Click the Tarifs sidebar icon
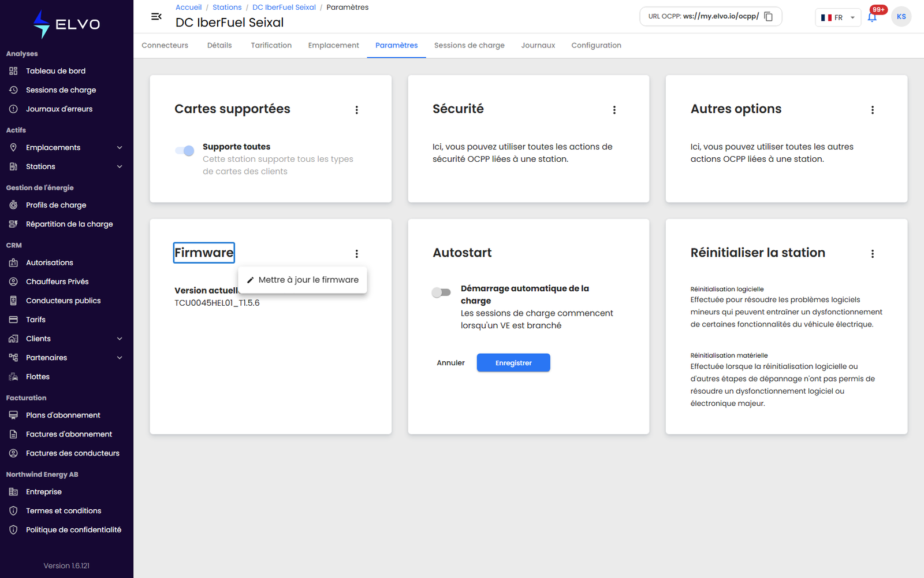Viewport: 924px width, 578px height. (13, 320)
